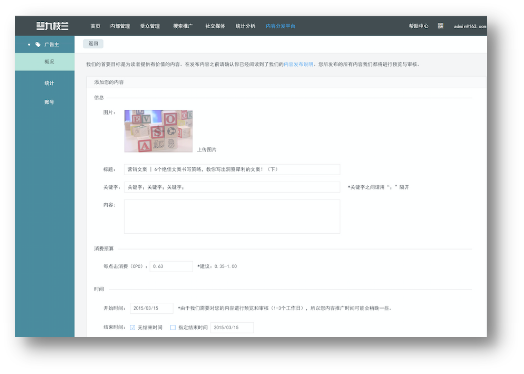524x374 pixels.
Task: Open the 内容发布说明 link
Action: coord(298,64)
